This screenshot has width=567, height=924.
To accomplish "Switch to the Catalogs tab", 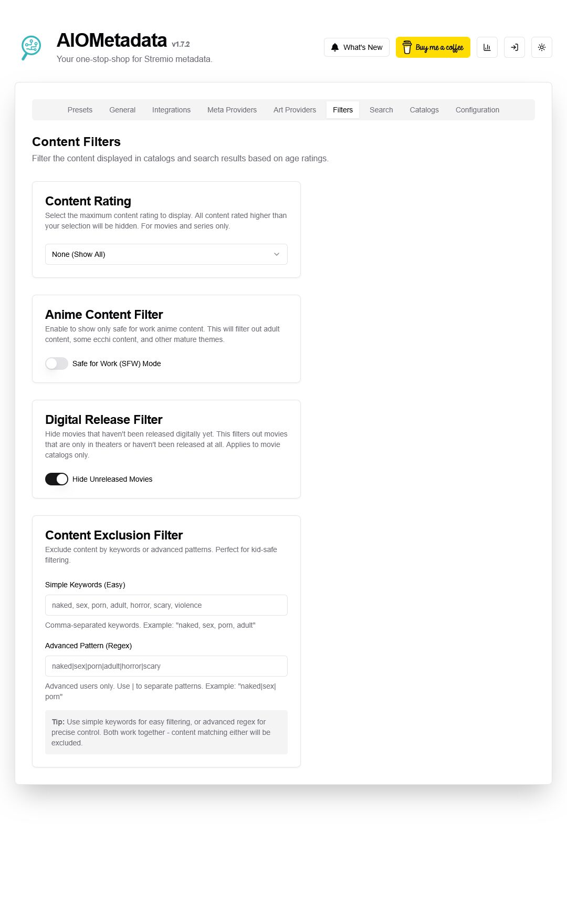I will (x=424, y=110).
